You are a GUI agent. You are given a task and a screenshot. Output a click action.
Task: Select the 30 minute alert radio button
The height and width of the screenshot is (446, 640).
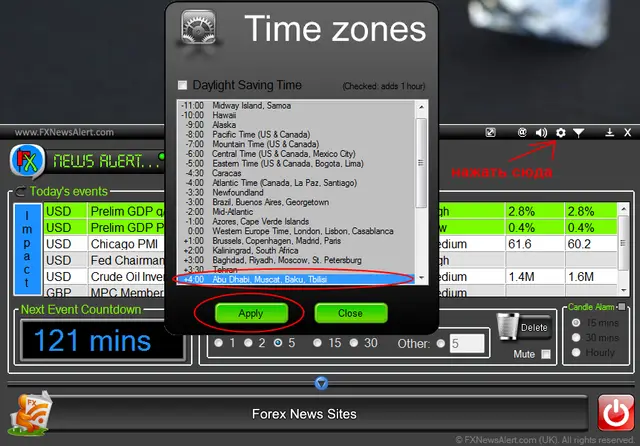(353, 343)
